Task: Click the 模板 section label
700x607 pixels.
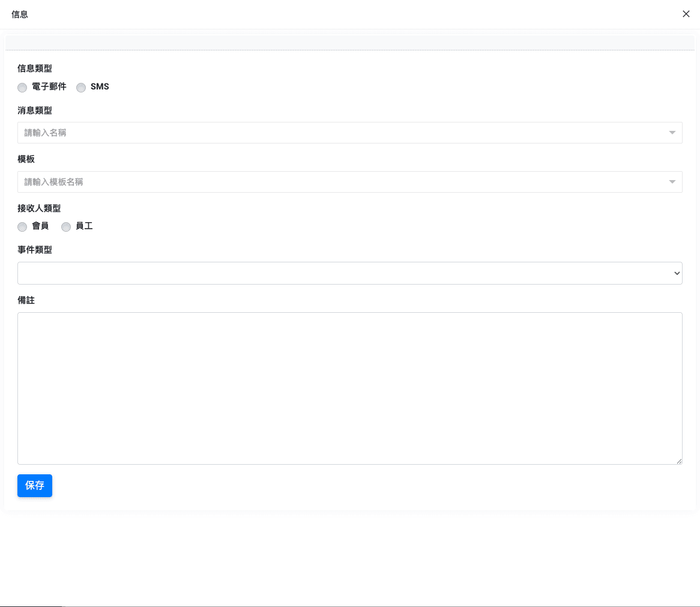Action: (26, 159)
